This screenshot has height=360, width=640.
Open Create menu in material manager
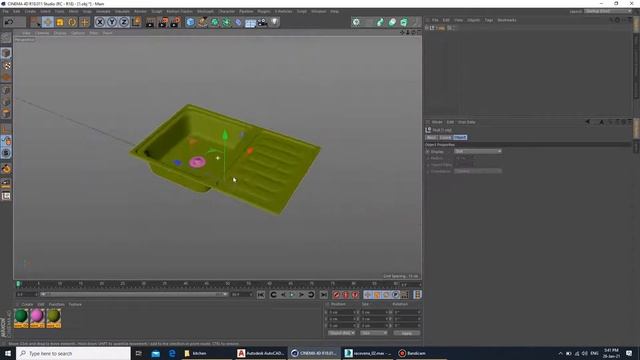point(27,304)
